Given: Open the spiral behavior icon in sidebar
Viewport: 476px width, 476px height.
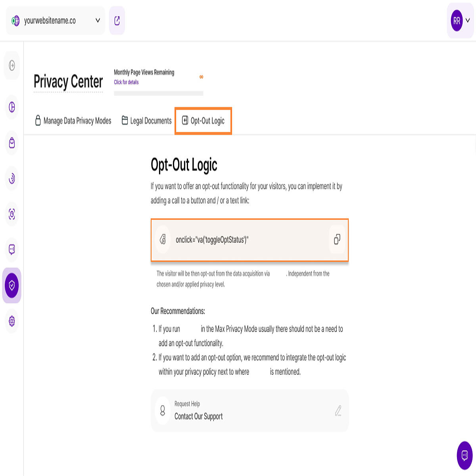Looking at the screenshot, I should 12,178.
